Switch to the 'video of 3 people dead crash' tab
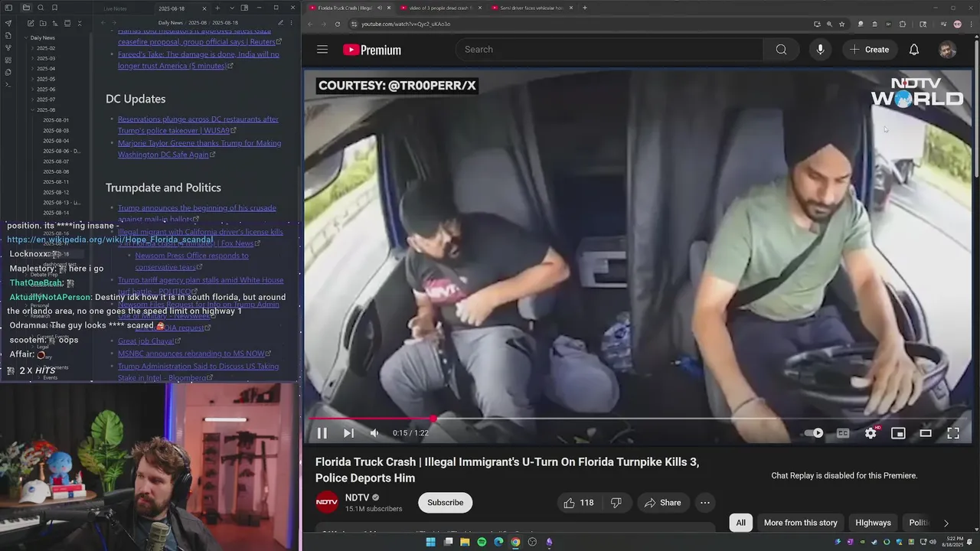This screenshot has height=551, width=980. (439, 8)
